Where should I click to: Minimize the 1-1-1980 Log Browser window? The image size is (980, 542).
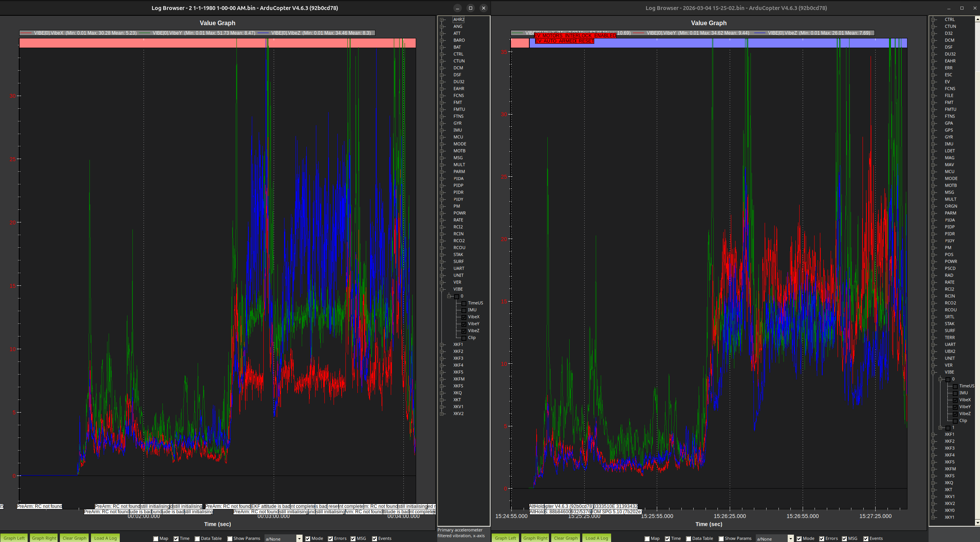457,8
